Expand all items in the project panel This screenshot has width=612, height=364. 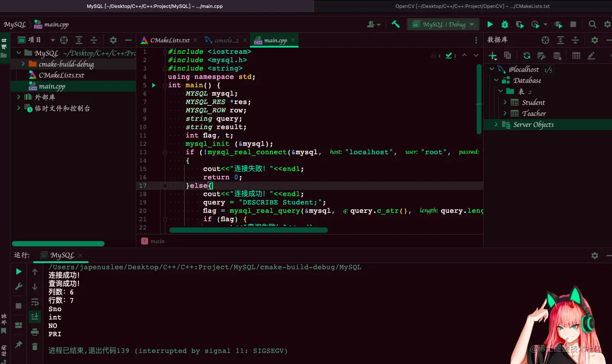click(79, 40)
